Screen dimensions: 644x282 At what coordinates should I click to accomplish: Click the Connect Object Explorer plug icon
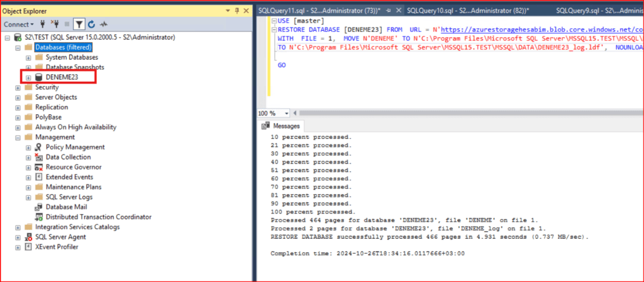pos(43,24)
